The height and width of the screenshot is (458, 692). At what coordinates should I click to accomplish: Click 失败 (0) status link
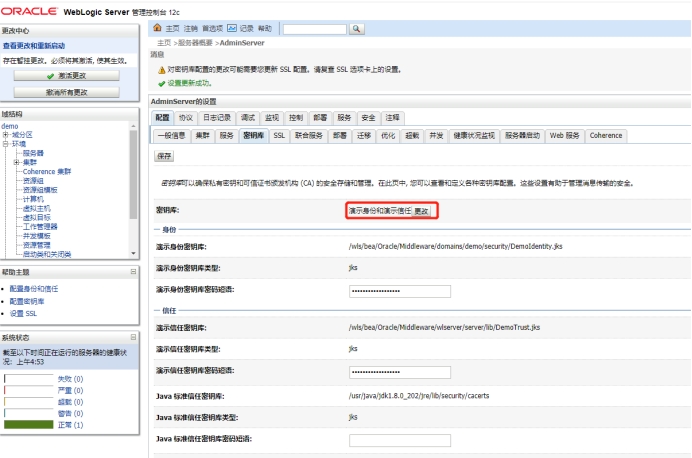click(x=71, y=379)
